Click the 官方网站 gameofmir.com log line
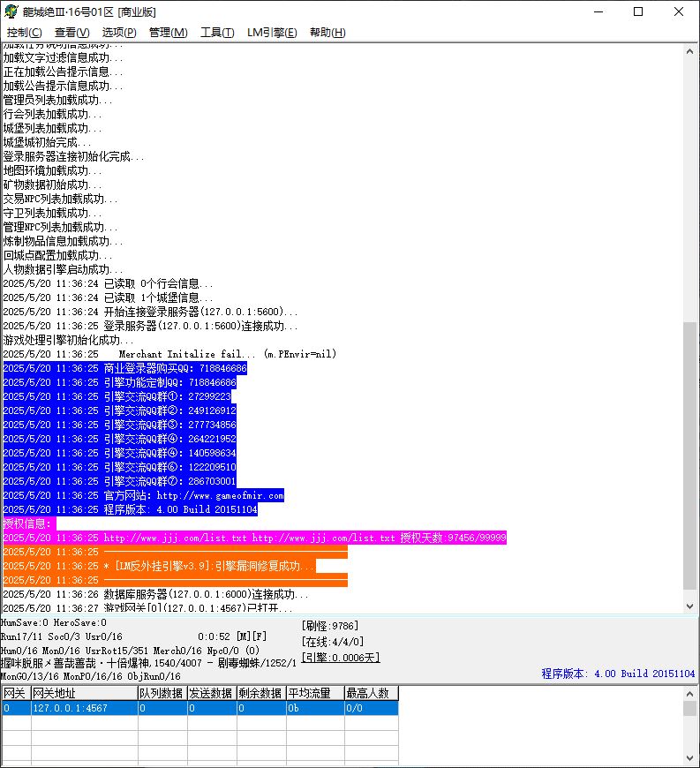Viewport: 700px width, 768px height. coord(144,495)
